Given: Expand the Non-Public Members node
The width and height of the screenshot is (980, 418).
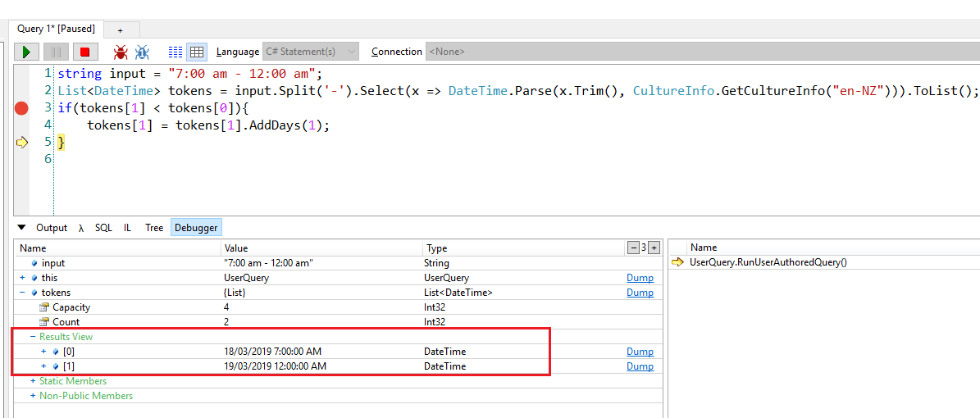Looking at the screenshot, I should (33, 396).
